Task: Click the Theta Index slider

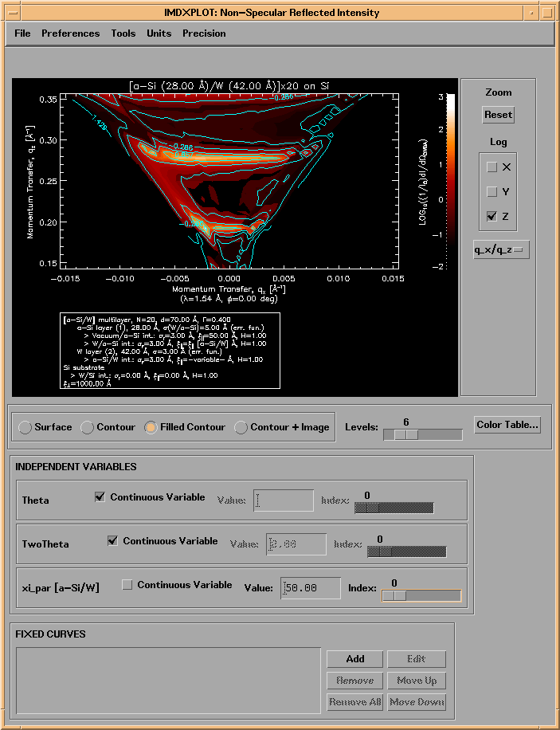Action: pyautogui.click(x=394, y=508)
